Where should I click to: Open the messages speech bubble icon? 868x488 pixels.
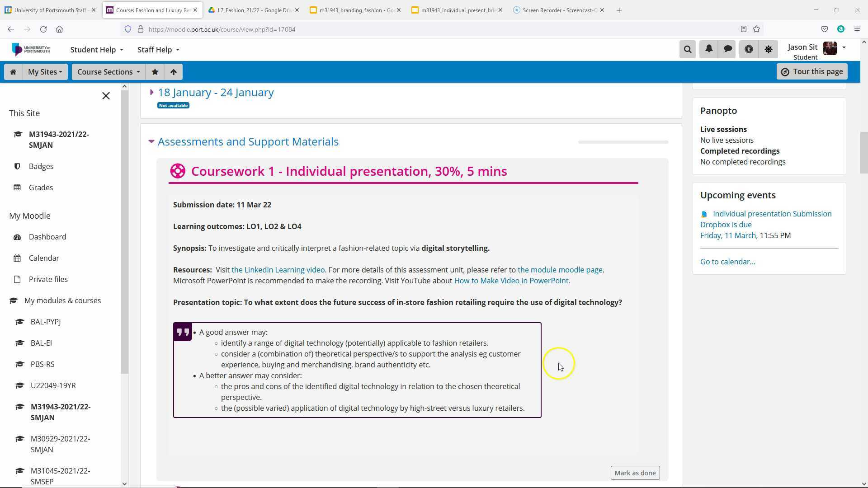point(727,49)
